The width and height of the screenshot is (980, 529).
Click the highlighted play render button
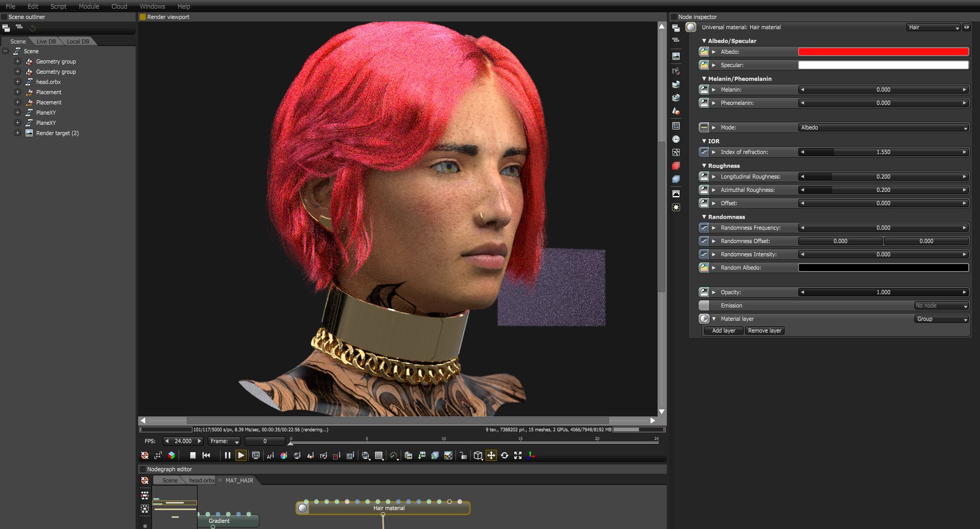coord(241,455)
